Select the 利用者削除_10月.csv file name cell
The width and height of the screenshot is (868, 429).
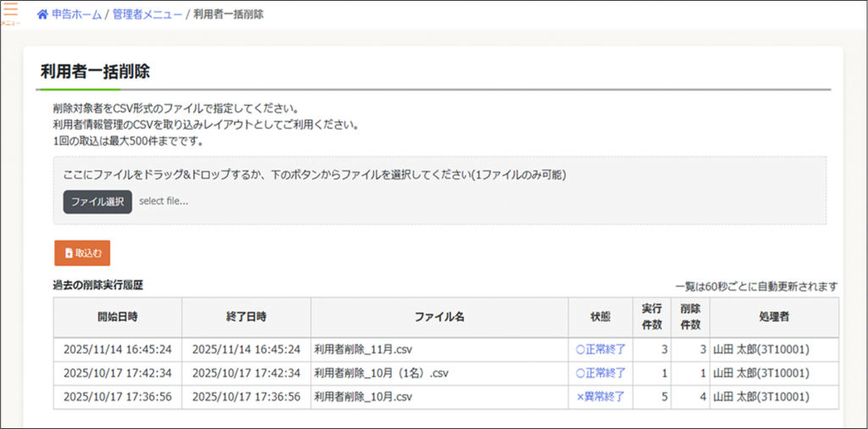coord(363,397)
